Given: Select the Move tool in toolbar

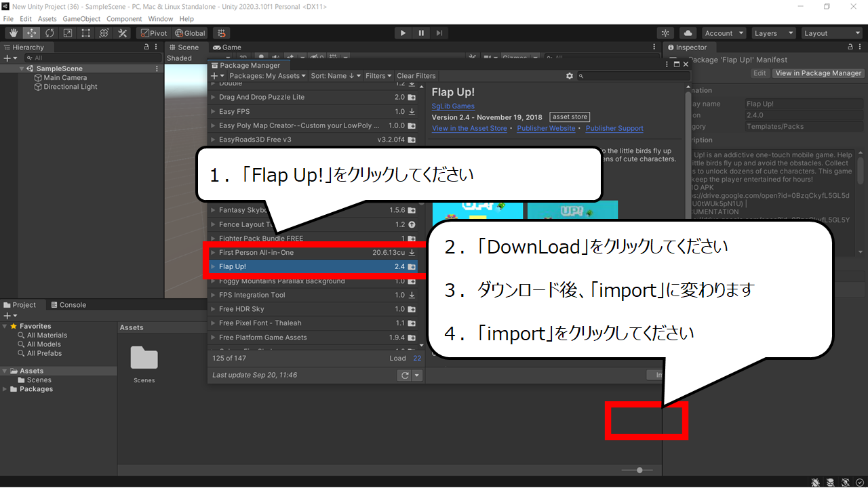Looking at the screenshot, I should (32, 33).
